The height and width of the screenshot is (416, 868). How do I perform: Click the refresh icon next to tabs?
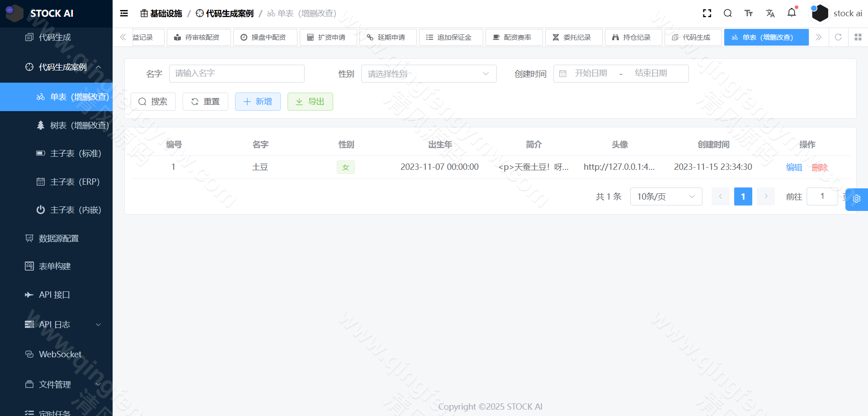tap(838, 37)
